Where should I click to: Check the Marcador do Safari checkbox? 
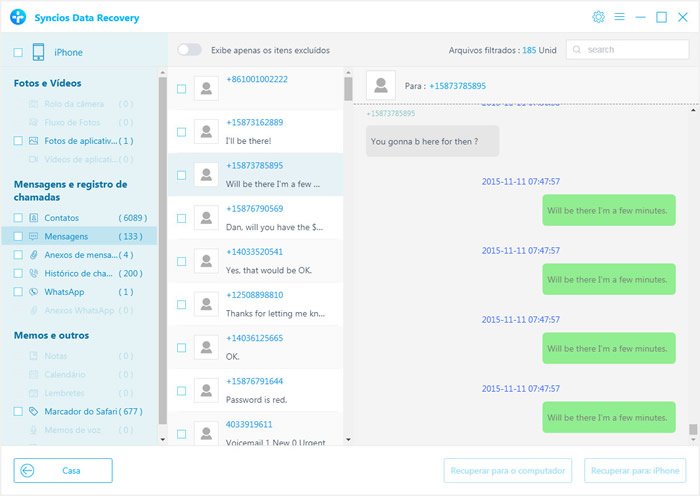click(18, 411)
